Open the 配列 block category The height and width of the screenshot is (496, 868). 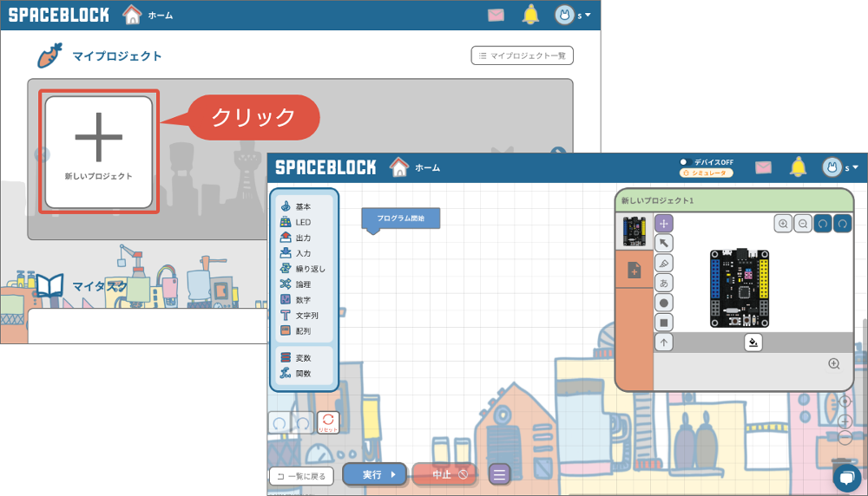pos(304,330)
